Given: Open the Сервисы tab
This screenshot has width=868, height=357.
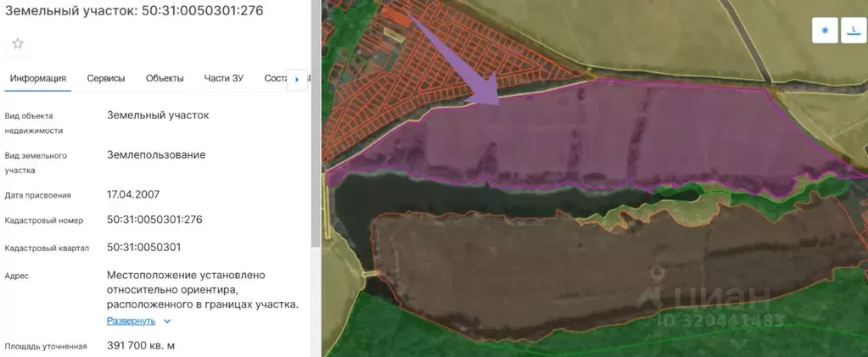Looking at the screenshot, I should 106,79.
